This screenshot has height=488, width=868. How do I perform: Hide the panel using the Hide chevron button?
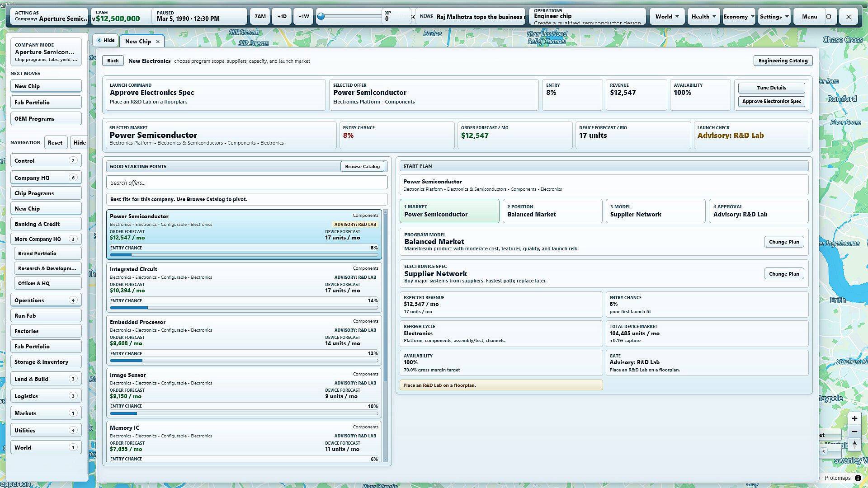click(x=106, y=40)
